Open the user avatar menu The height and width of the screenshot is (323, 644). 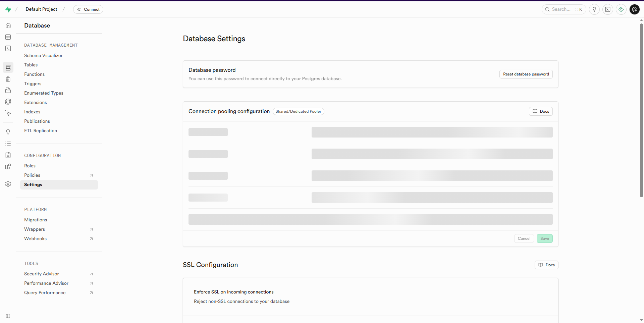[634, 9]
